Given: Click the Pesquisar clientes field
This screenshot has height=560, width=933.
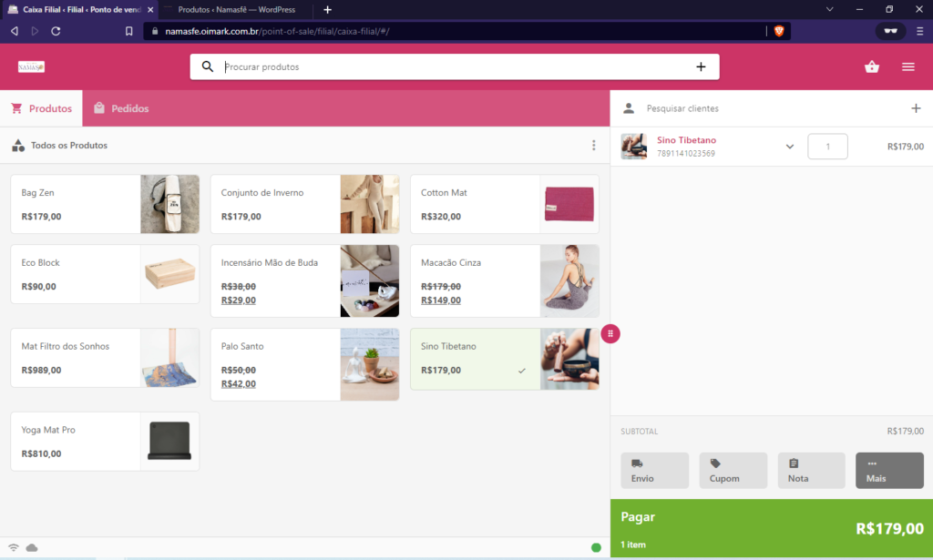Looking at the screenshot, I should (x=772, y=108).
